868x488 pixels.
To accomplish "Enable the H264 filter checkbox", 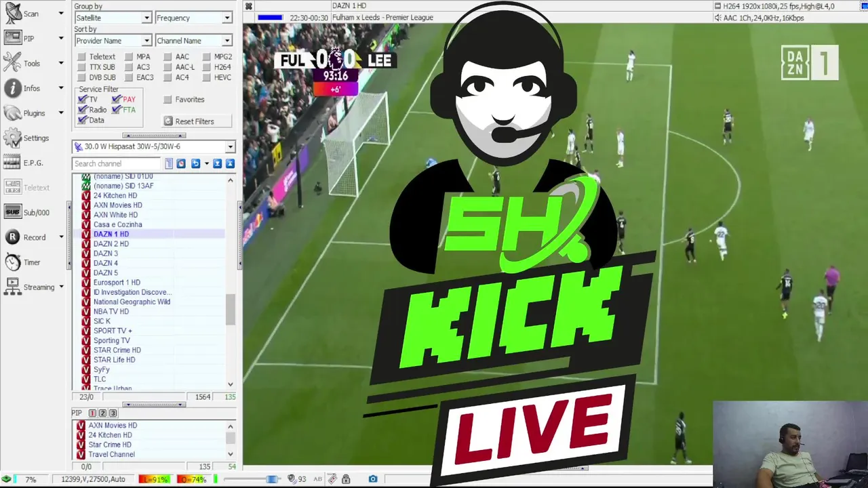I will (207, 67).
